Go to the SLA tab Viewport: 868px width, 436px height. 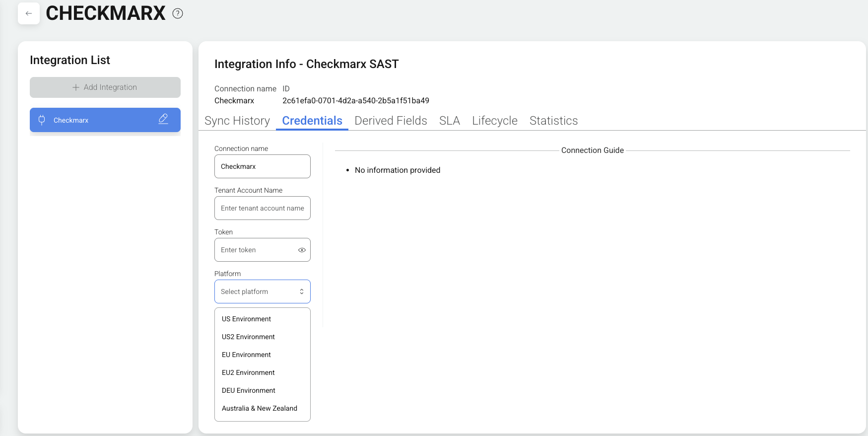click(449, 121)
